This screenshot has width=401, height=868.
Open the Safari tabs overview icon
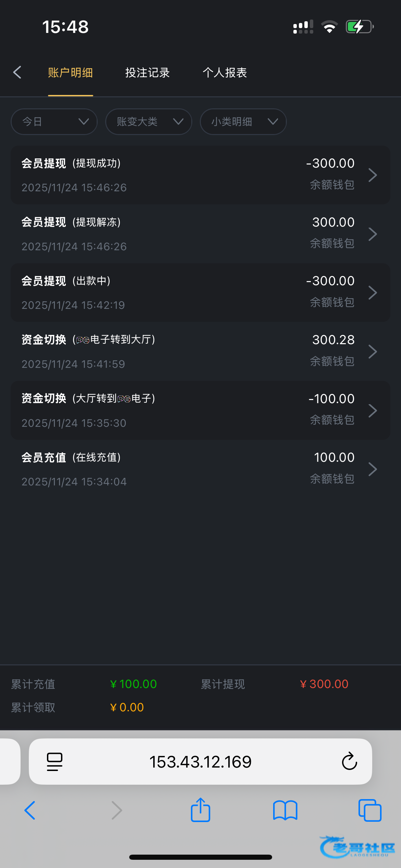(370, 810)
